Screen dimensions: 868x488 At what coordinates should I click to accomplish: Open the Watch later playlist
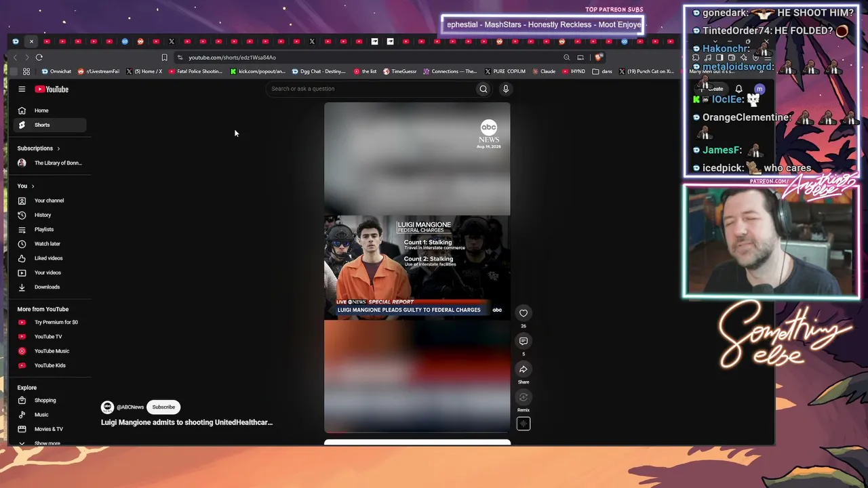(47, 244)
